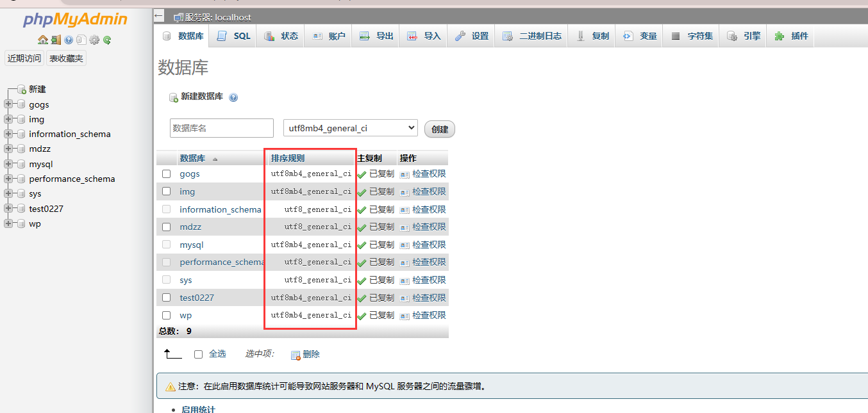
Task: Tick the checkbox for test0227 database
Action: (x=167, y=297)
